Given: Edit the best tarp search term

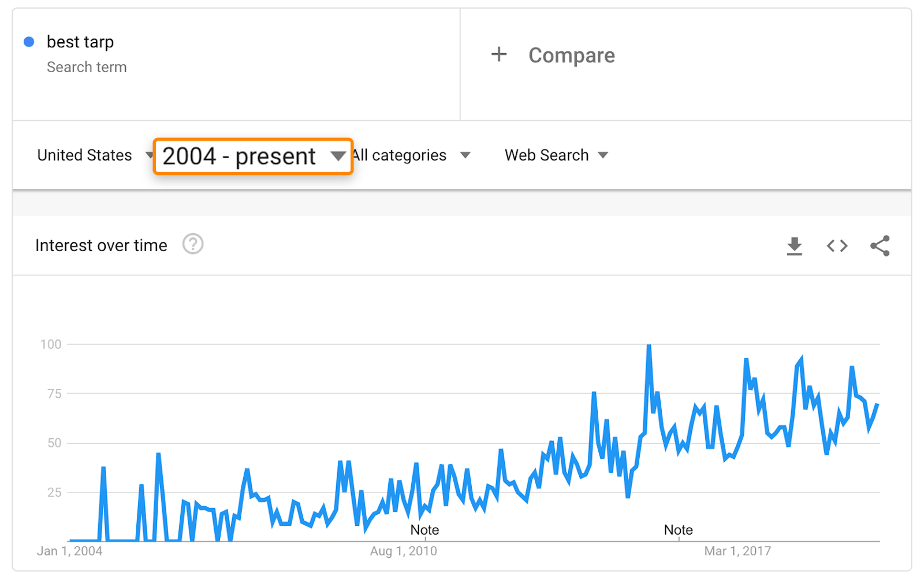Looking at the screenshot, I should point(80,42).
